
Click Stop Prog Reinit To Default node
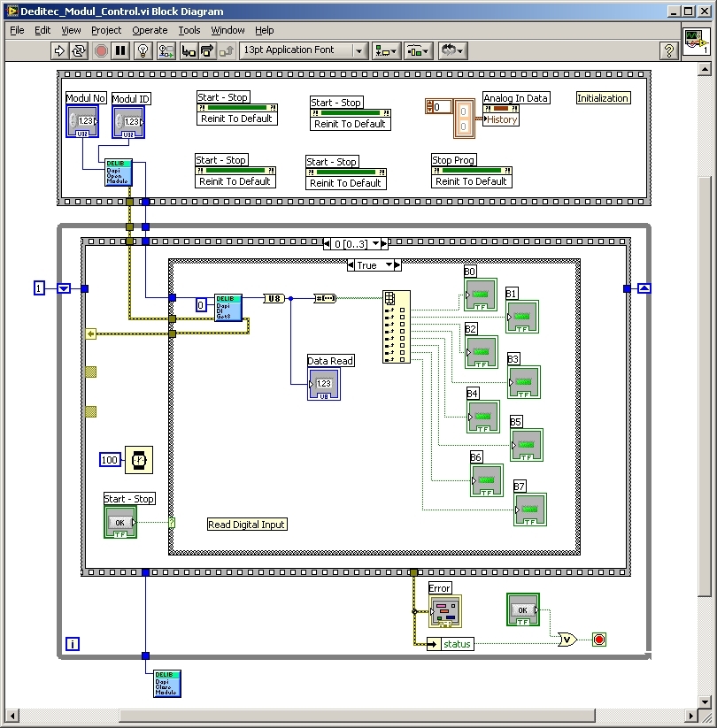click(472, 181)
